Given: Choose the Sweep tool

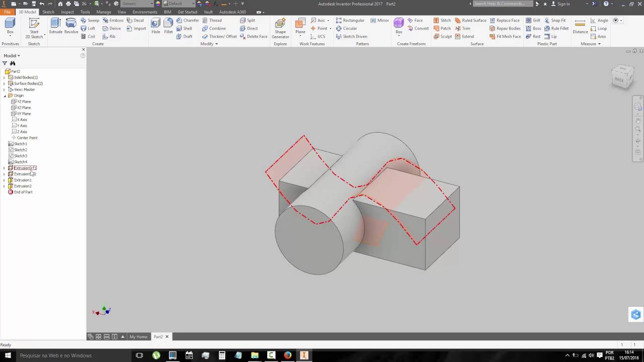Looking at the screenshot, I should point(90,20).
